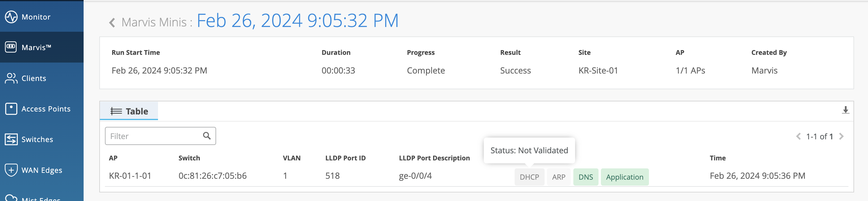The height and width of the screenshot is (201, 868).
Task: Sort by the LLDP Port ID column header
Action: click(x=345, y=158)
